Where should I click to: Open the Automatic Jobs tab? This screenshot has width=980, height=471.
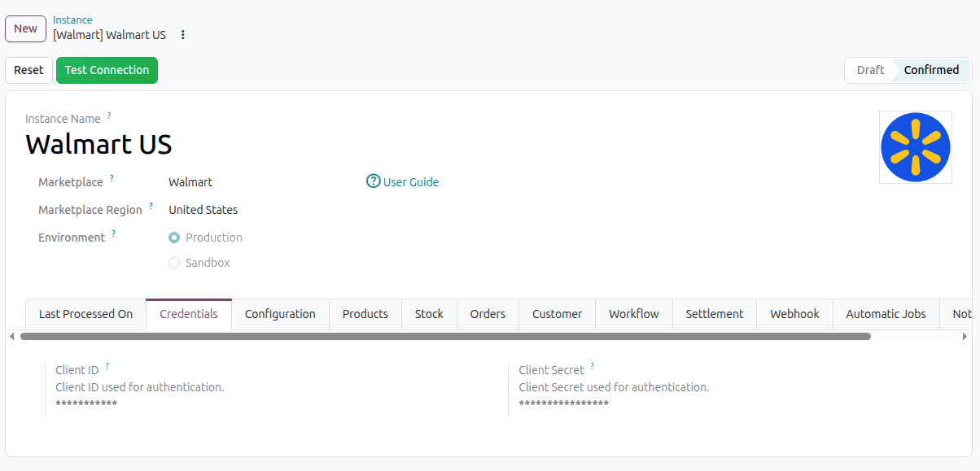[x=886, y=314]
